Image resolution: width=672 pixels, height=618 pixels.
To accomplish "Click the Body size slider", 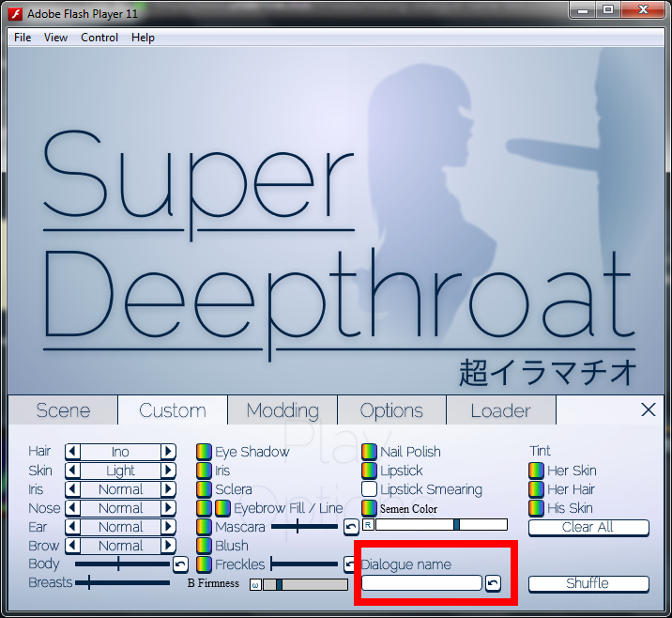I will (x=123, y=564).
